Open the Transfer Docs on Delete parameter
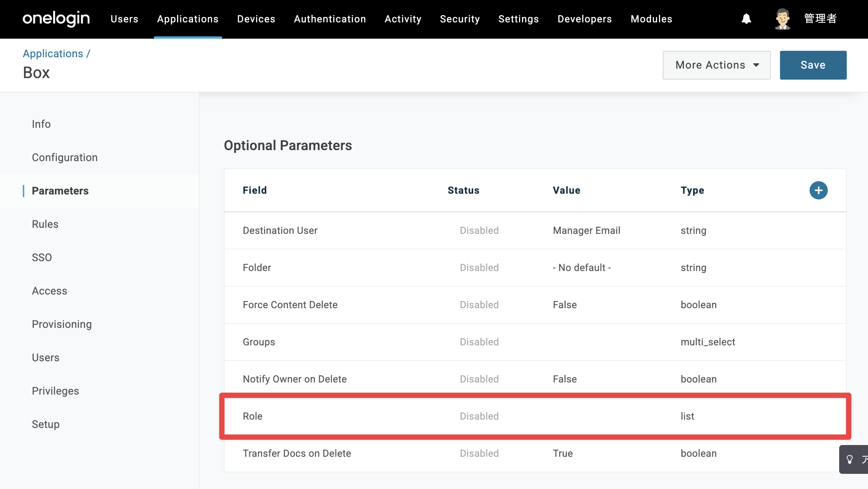 tap(535, 453)
